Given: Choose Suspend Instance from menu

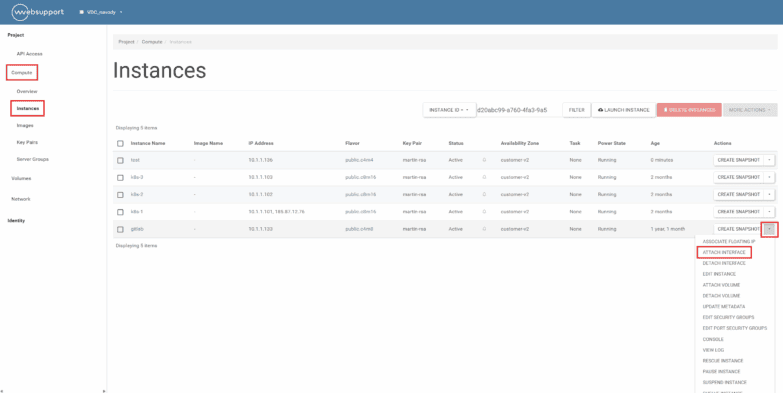Looking at the screenshot, I should (725, 383).
